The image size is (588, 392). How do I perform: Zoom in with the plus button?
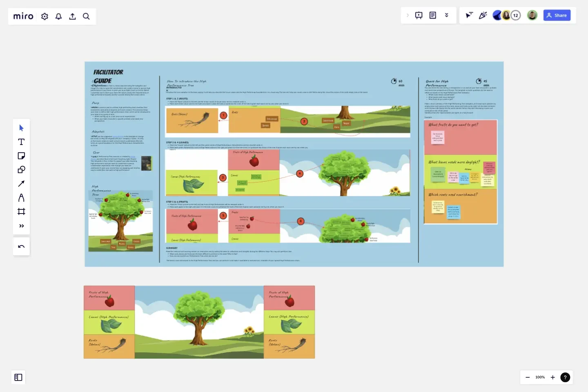pos(552,377)
